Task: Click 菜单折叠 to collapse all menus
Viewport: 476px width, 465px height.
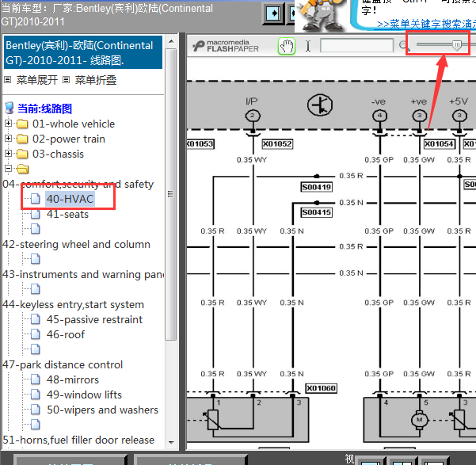Action: click(x=96, y=80)
